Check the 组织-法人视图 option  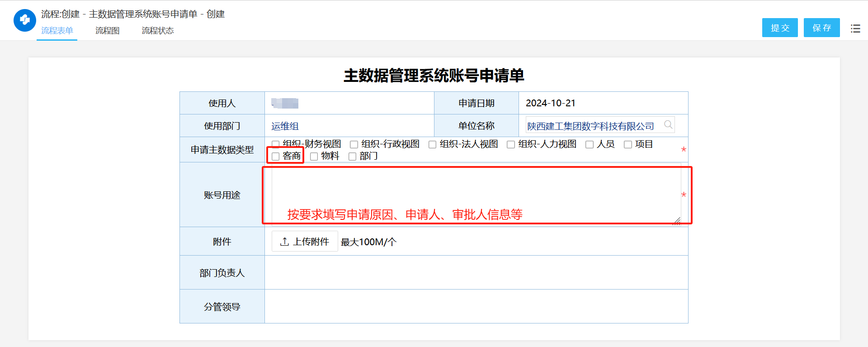pyautogui.click(x=432, y=144)
